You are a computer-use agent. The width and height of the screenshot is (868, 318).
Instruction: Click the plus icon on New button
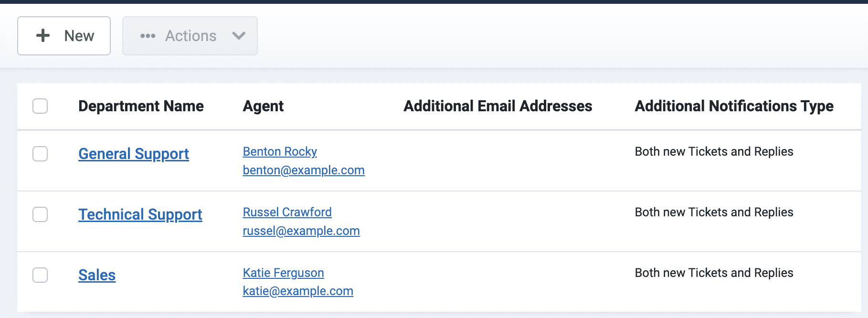point(43,35)
